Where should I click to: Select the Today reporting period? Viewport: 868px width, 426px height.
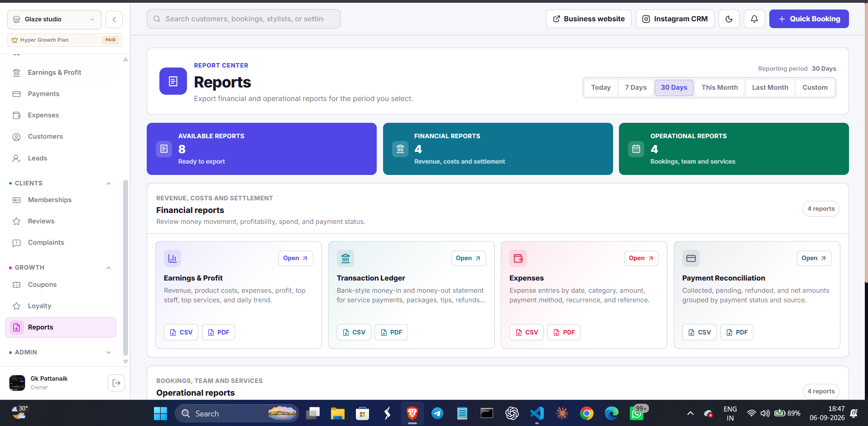pos(601,87)
